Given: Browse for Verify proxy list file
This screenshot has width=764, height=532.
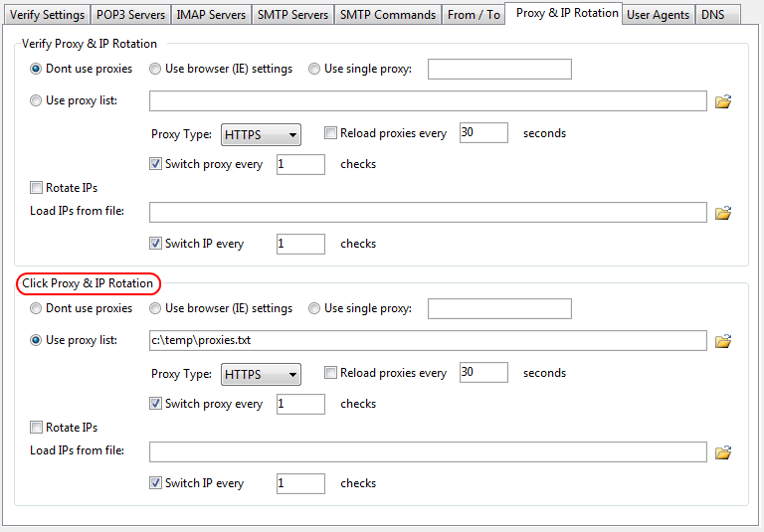Looking at the screenshot, I should point(723,101).
